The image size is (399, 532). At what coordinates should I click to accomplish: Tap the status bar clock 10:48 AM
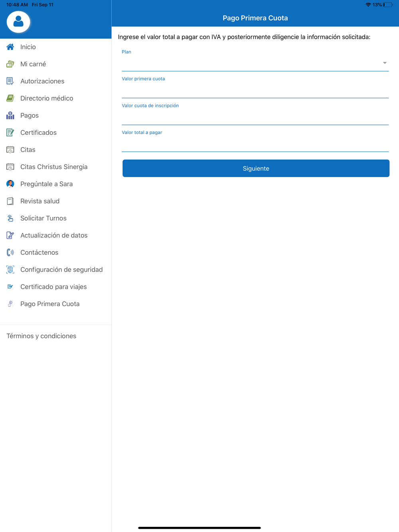click(x=17, y=5)
